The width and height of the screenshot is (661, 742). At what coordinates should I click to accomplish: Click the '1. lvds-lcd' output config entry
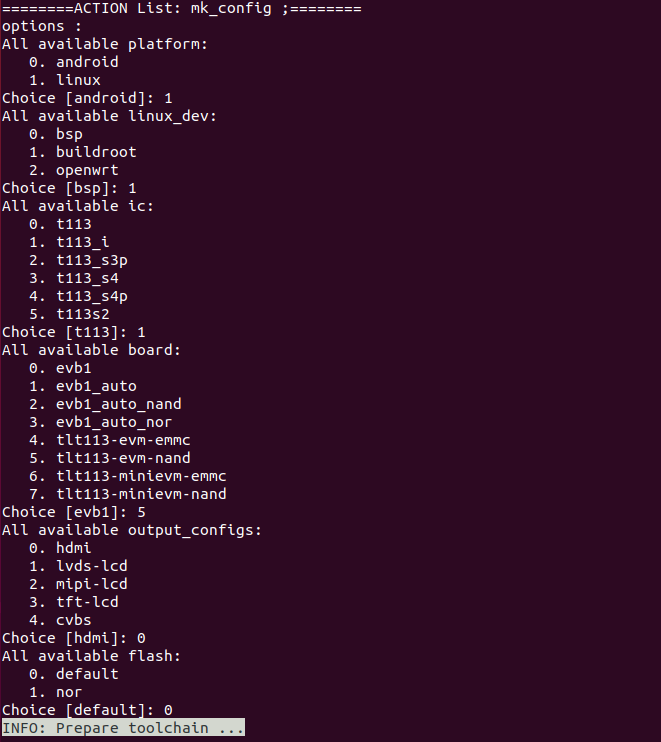pos(78,566)
